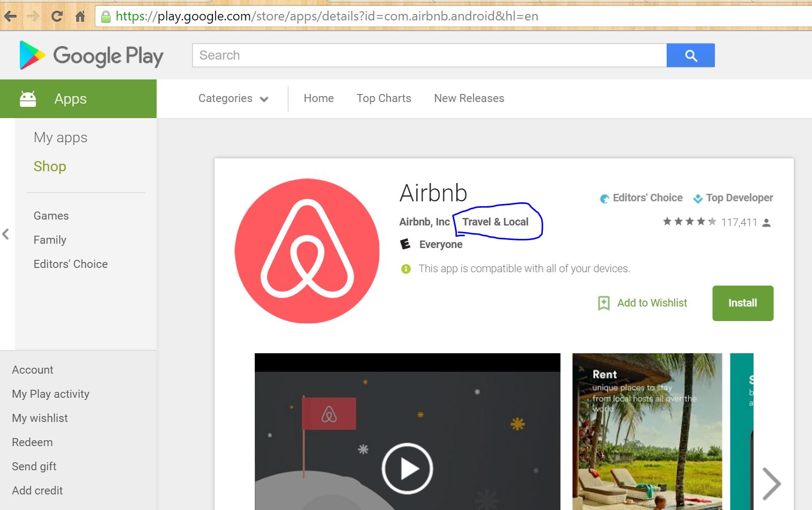
Task: Click the Top Developer badge
Action: tap(733, 198)
